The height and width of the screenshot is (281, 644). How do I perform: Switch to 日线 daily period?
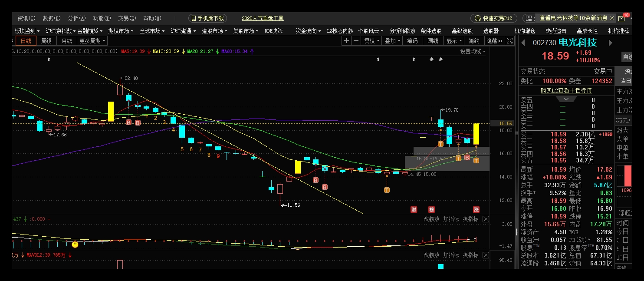point(26,41)
